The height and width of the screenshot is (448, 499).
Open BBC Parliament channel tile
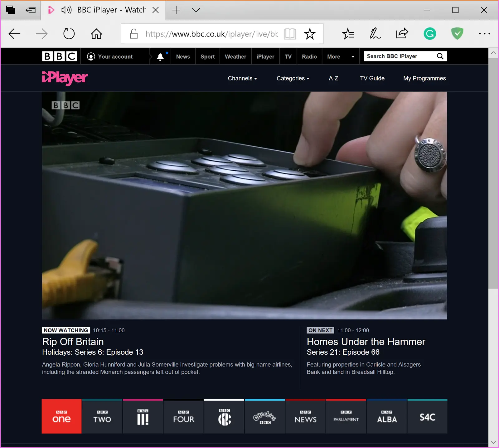tap(346, 416)
